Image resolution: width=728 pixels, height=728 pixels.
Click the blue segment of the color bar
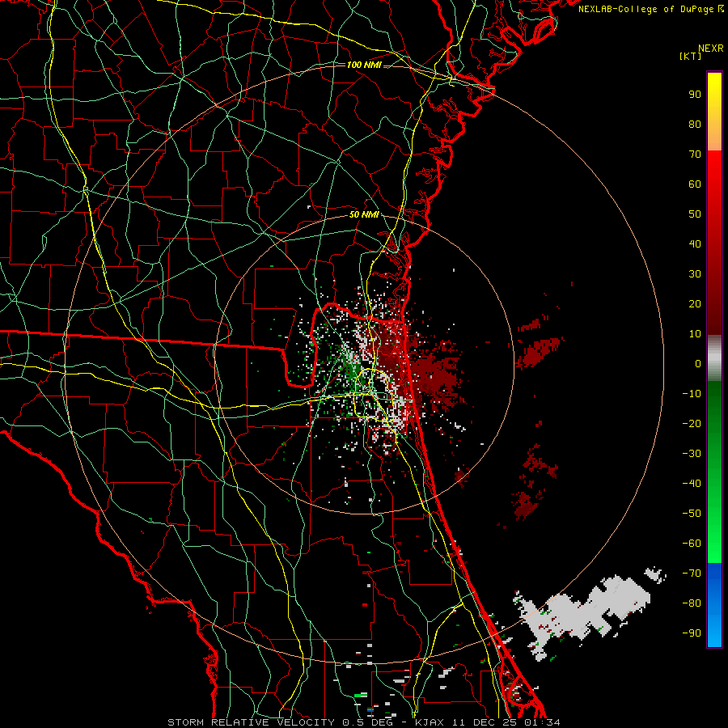pos(714,604)
